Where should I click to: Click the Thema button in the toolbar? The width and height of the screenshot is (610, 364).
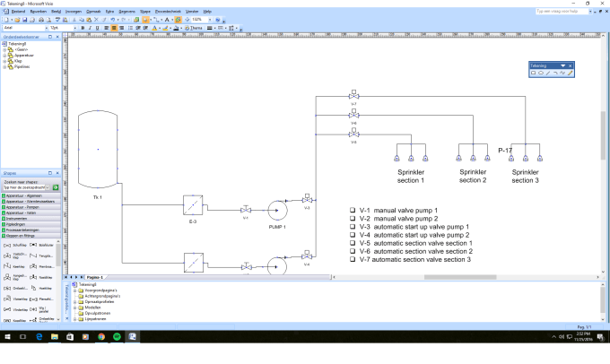pyautogui.click(x=195, y=28)
